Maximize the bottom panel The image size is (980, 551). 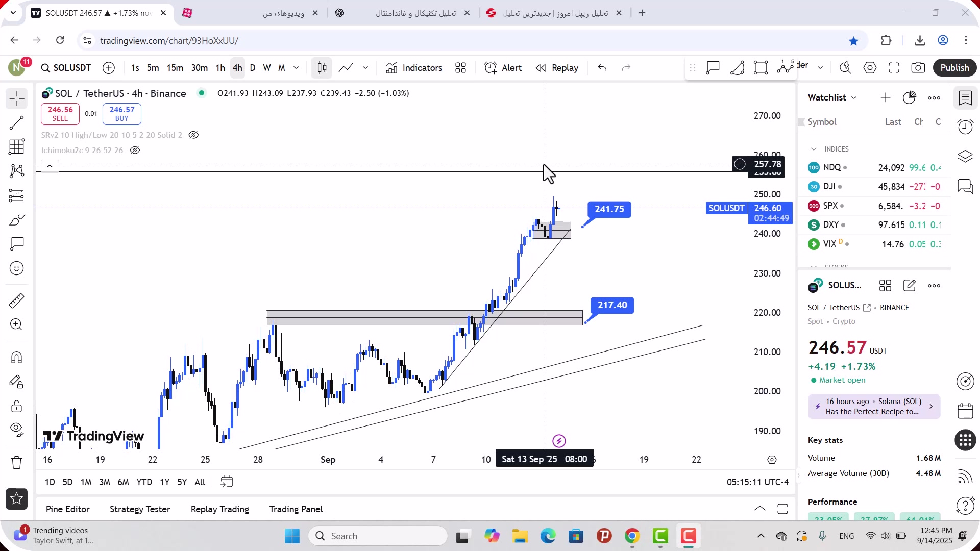click(x=782, y=509)
